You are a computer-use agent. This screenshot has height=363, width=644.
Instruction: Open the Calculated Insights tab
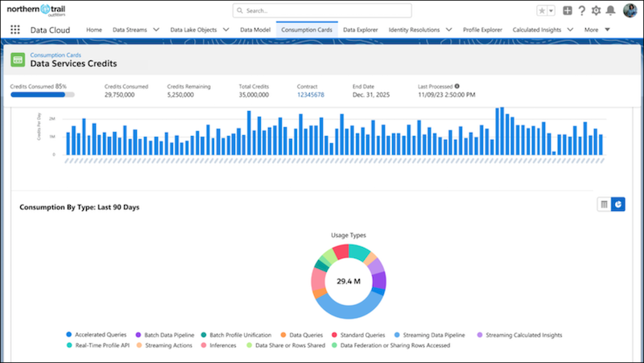tap(536, 30)
